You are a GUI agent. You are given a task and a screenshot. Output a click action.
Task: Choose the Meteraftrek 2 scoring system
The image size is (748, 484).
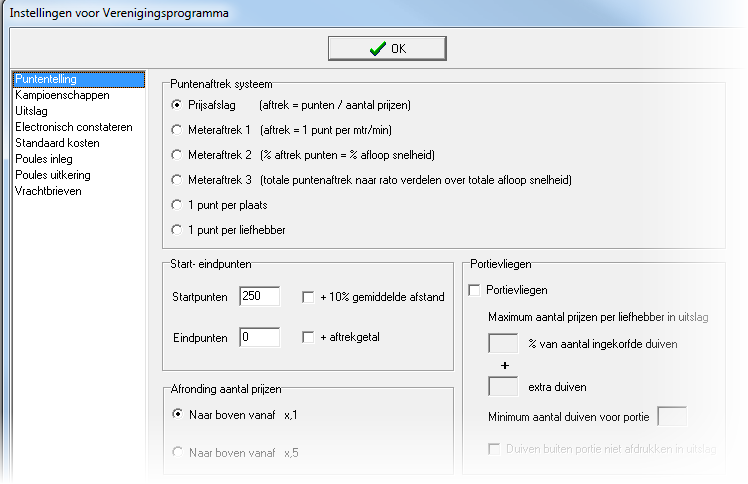(177, 154)
